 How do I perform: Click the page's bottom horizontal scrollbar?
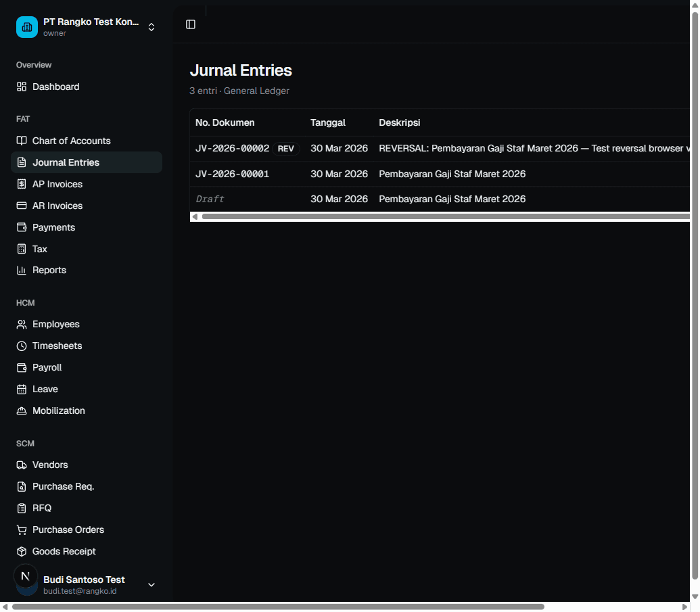tap(278, 607)
